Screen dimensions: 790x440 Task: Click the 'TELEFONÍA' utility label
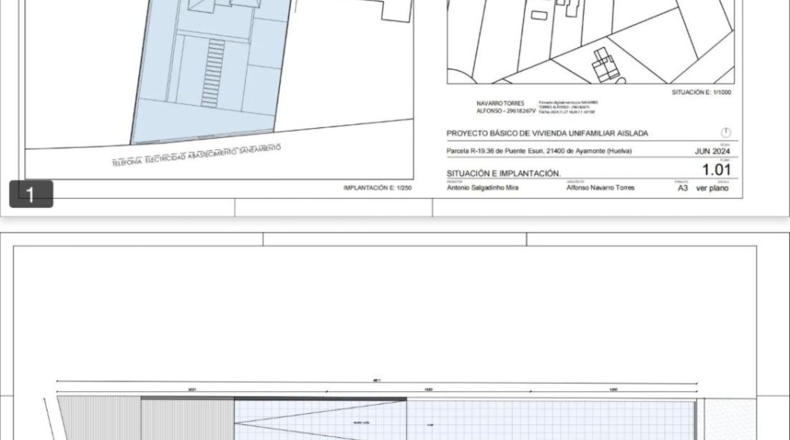127,162
